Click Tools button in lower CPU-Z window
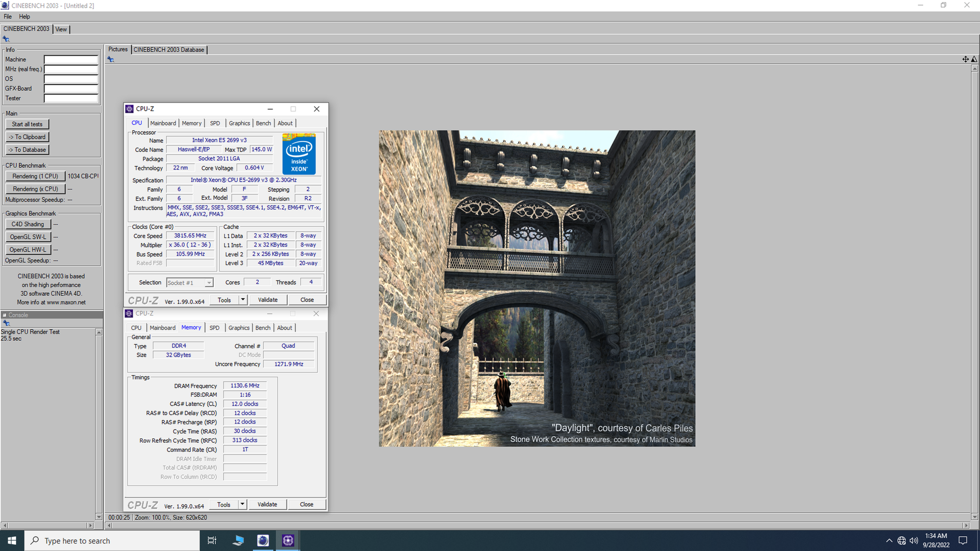The image size is (980, 551). (x=224, y=505)
